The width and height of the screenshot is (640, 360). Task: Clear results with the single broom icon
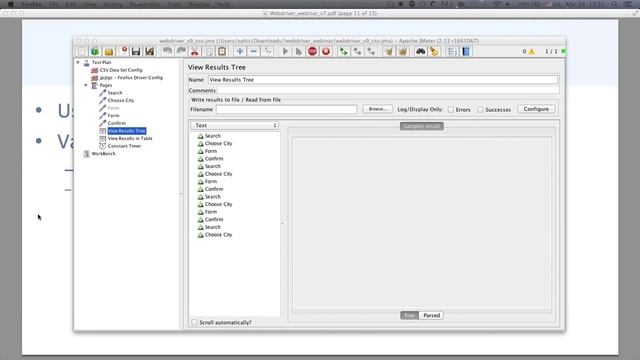pos(389,51)
